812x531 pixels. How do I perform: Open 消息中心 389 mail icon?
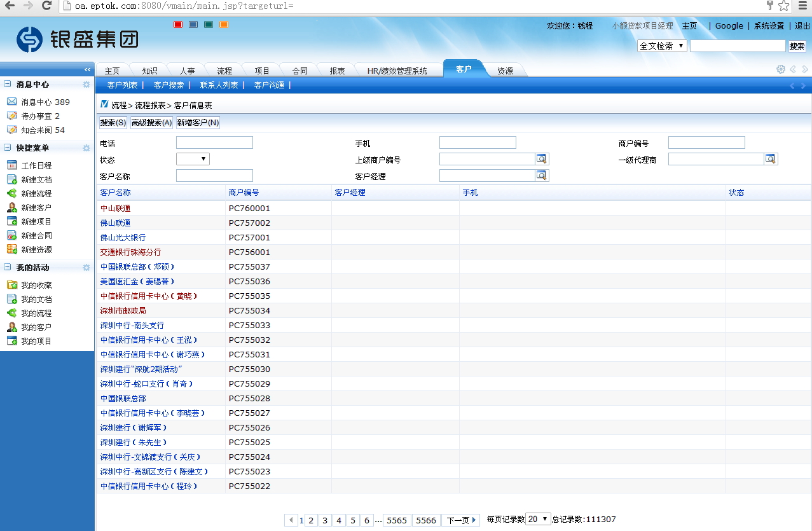pyautogui.click(x=11, y=102)
